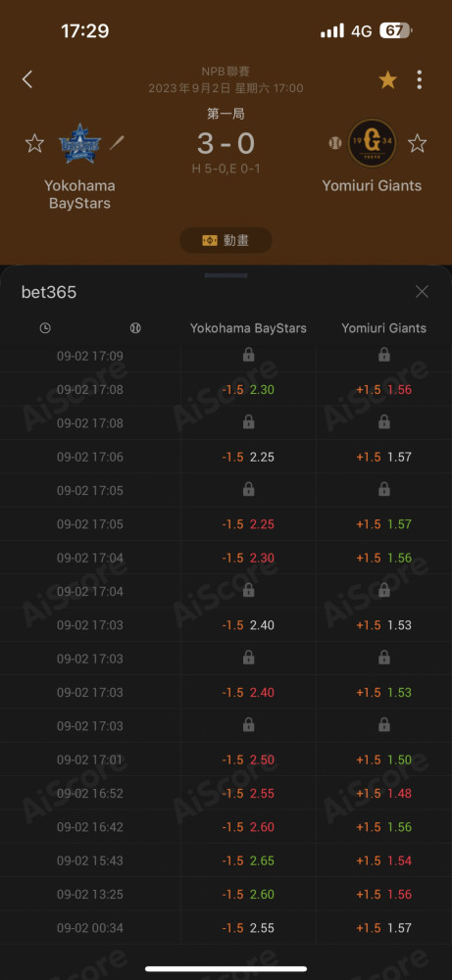This screenshot has height=980, width=452.
Task: Open the 動畫 animation button
Action: pos(226,240)
